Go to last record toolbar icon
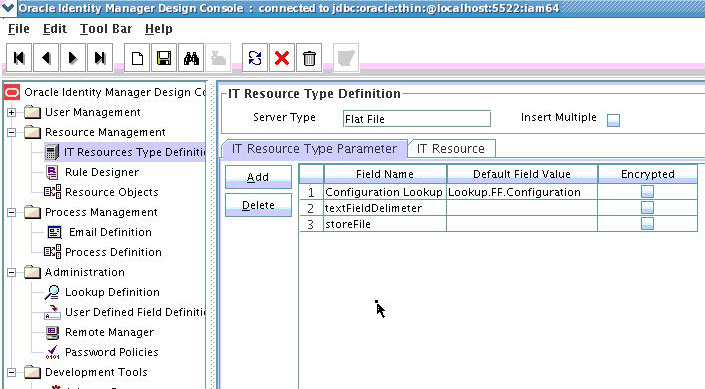The height and width of the screenshot is (389, 705). coord(100,58)
